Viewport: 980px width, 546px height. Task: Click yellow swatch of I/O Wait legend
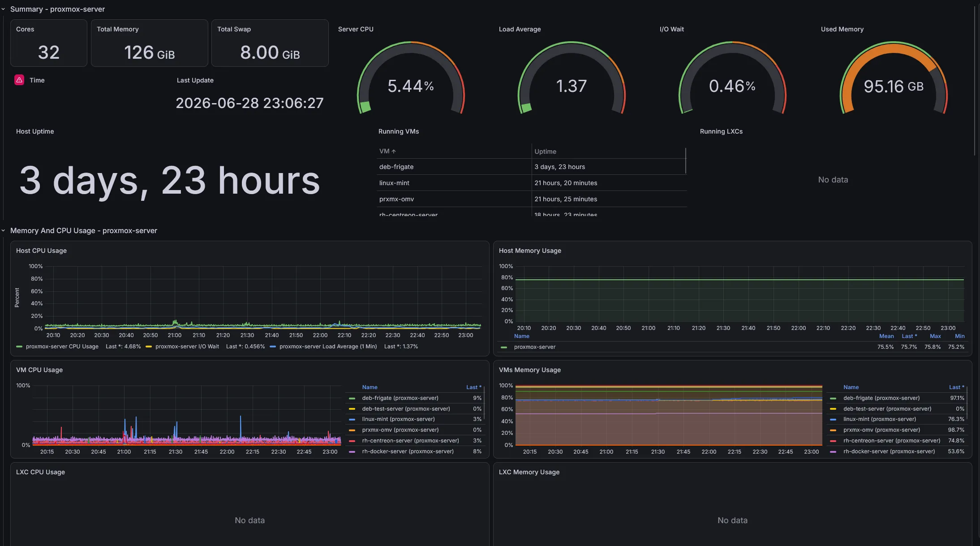[149, 347]
